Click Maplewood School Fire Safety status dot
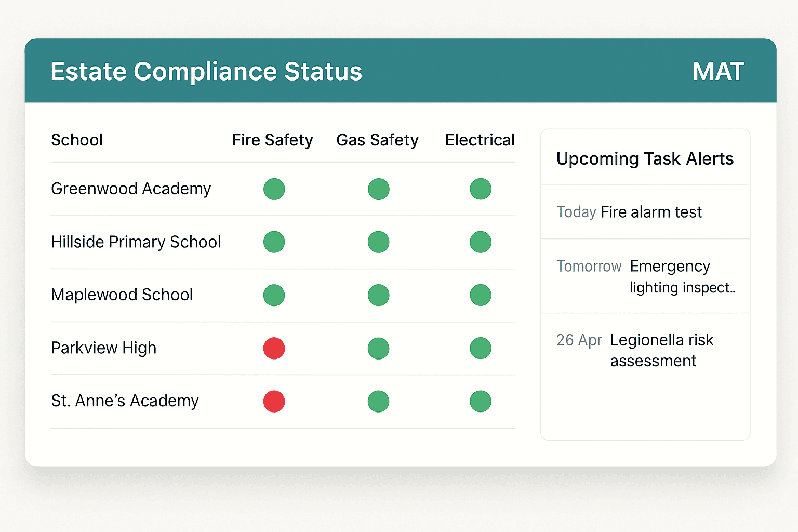 [274, 295]
